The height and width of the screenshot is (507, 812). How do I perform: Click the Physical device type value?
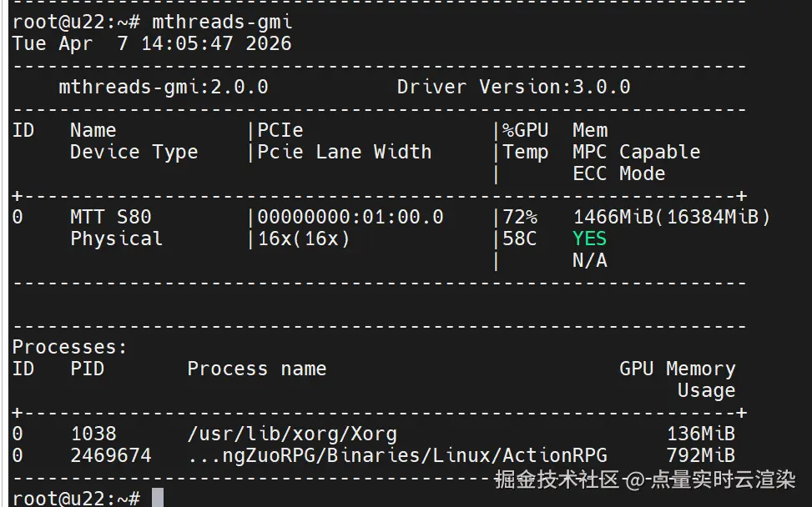click(x=116, y=238)
